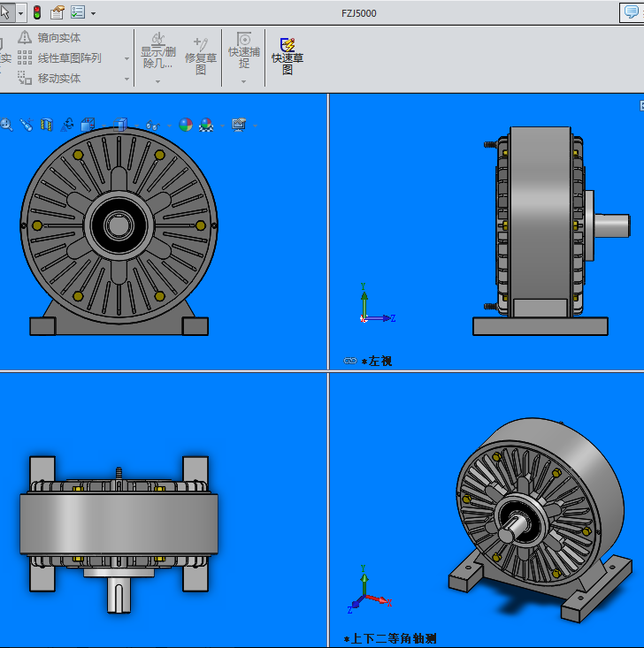Click the coordinate triad in left view
The image size is (644, 648).
(x=376, y=304)
